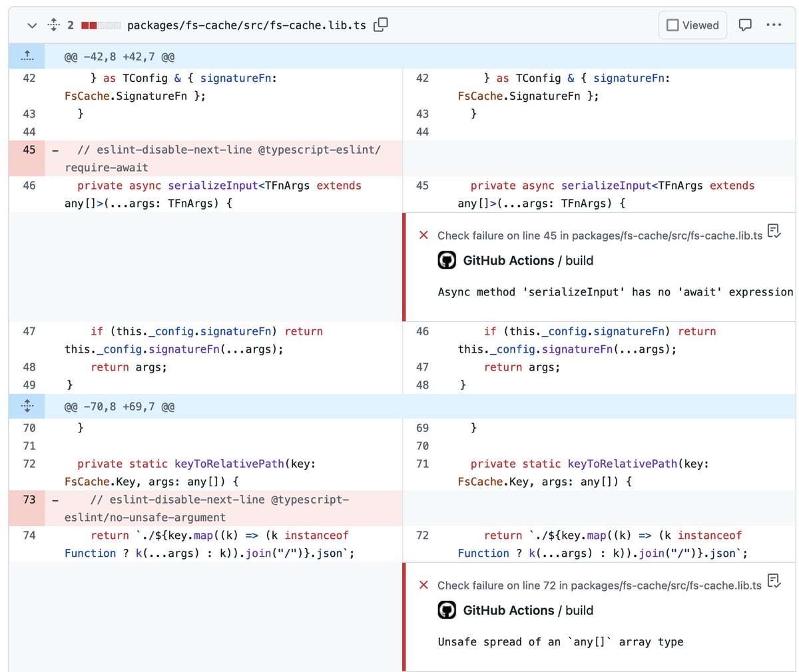Collapse the fs-cache.lib.ts file diff
Screen dimensions: 799x672
click(31, 25)
